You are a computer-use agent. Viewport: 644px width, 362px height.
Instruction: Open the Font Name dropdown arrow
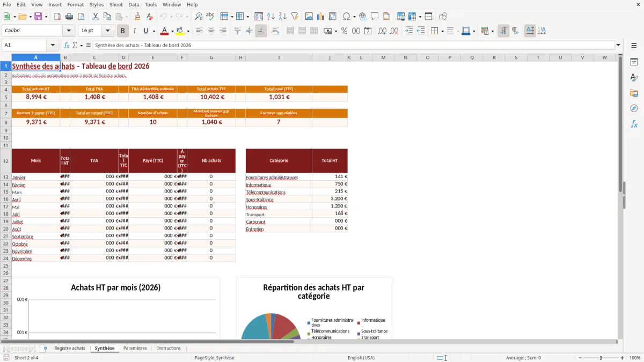(x=68, y=31)
